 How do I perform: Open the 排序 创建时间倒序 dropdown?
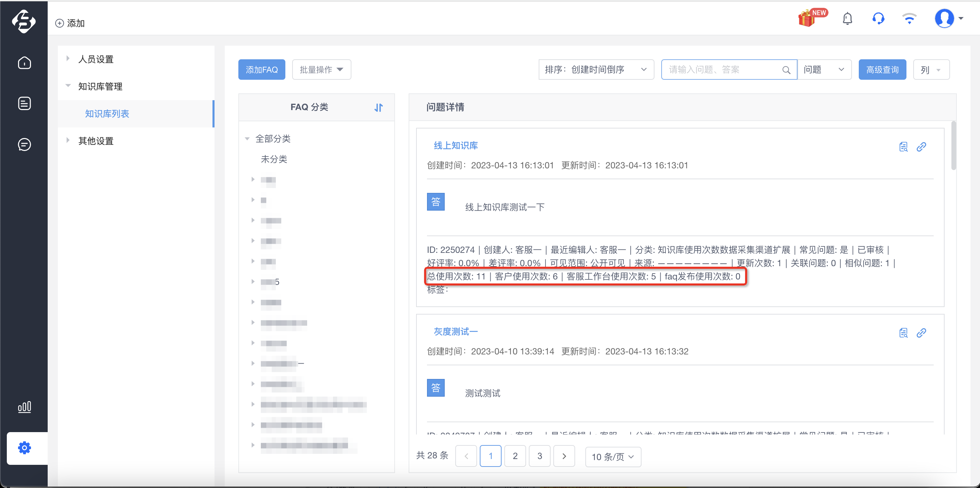point(596,70)
